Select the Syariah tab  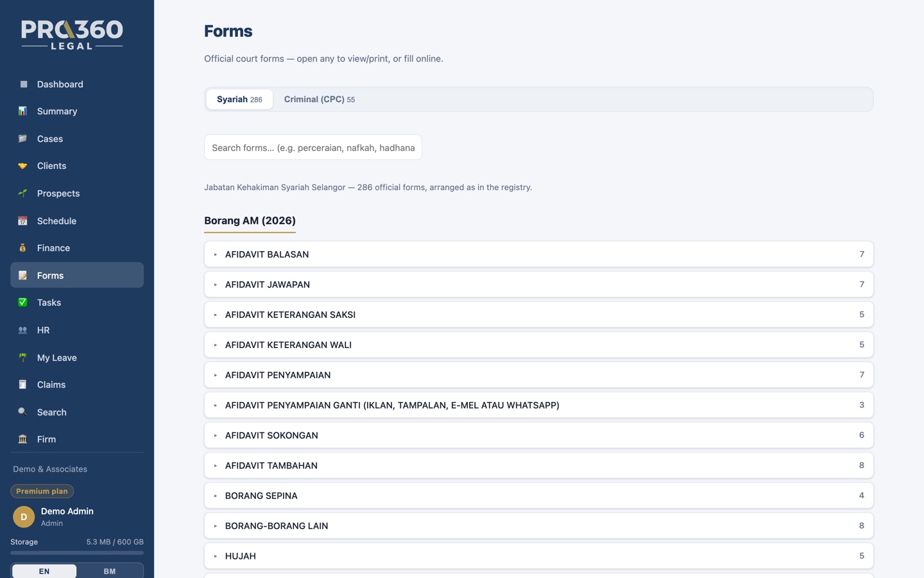click(239, 100)
